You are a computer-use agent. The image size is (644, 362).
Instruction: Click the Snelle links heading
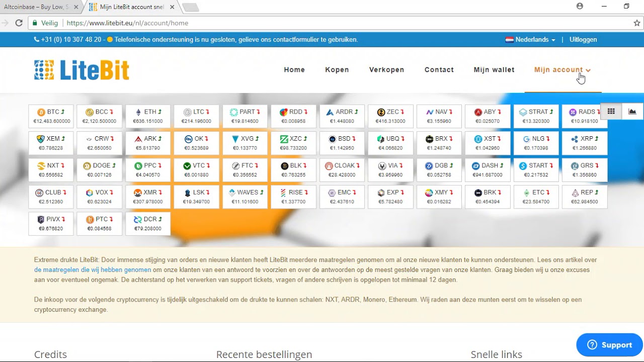(x=497, y=354)
